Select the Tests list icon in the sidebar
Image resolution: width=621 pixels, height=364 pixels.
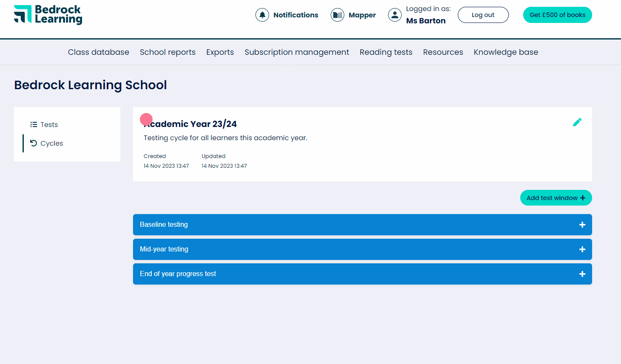pos(34,124)
